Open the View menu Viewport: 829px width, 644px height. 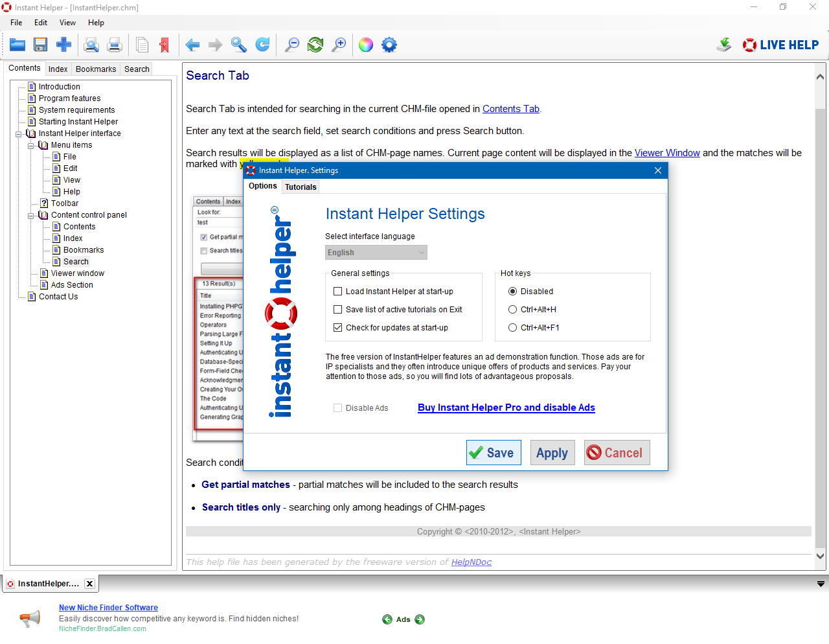(67, 23)
